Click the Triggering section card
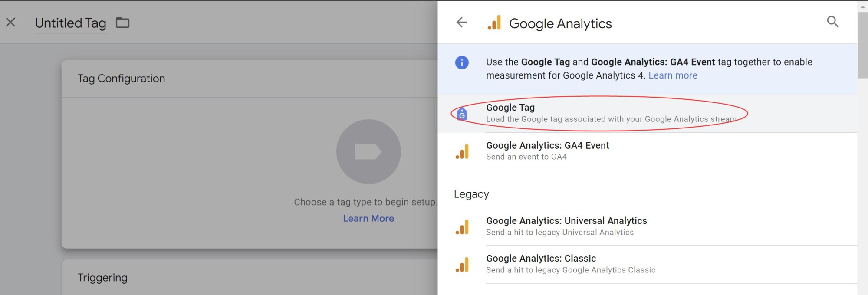868x295 pixels. [250, 277]
